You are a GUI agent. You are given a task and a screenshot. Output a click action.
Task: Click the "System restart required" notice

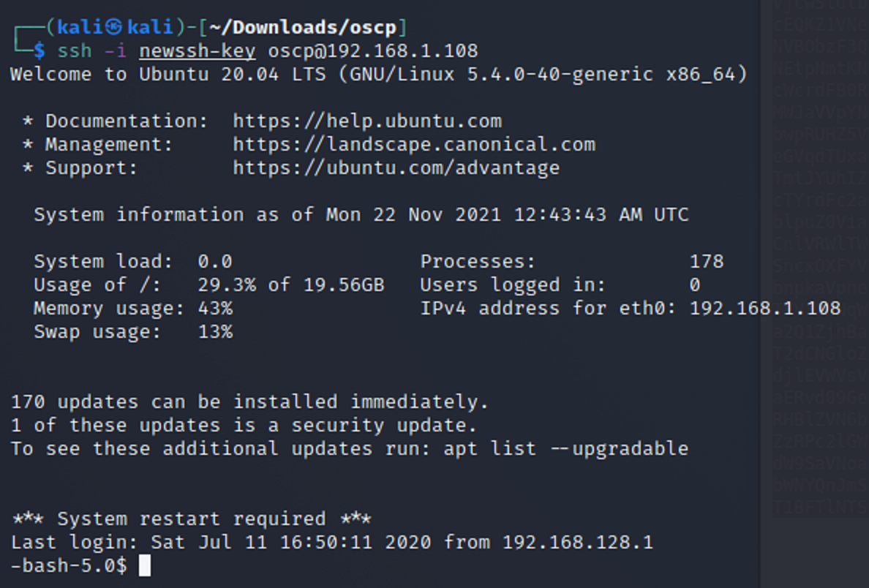pyautogui.click(x=191, y=519)
